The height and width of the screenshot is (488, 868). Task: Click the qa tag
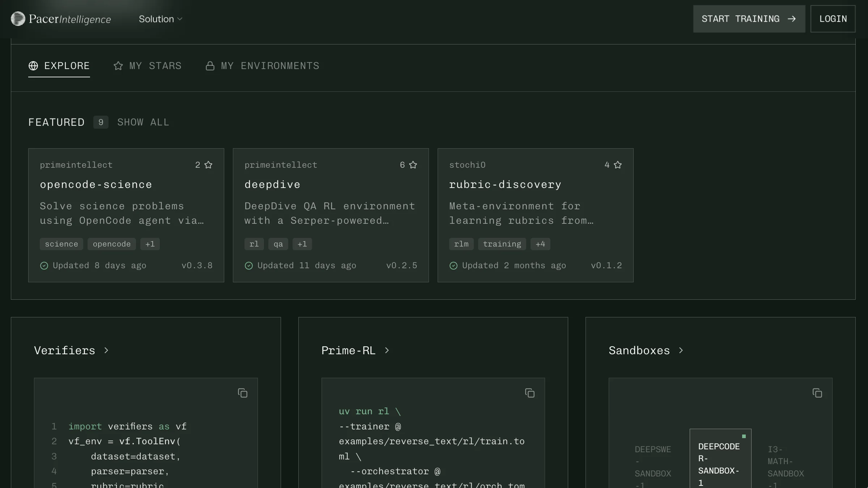coord(278,244)
